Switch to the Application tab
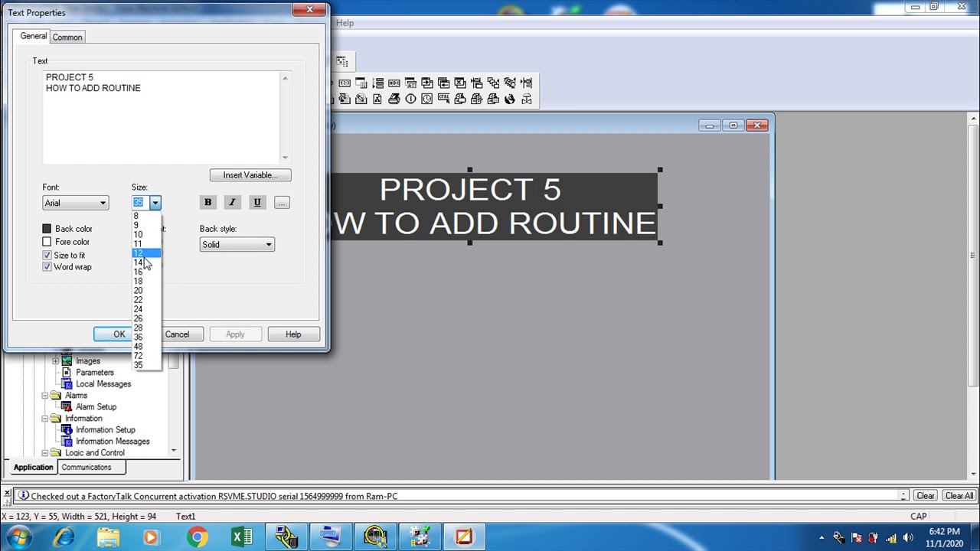 coord(33,467)
